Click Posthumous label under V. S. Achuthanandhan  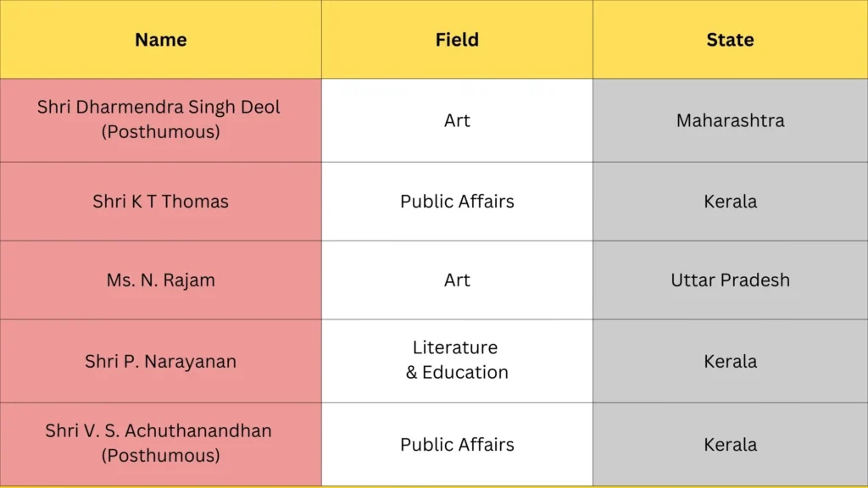[x=160, y=456]
